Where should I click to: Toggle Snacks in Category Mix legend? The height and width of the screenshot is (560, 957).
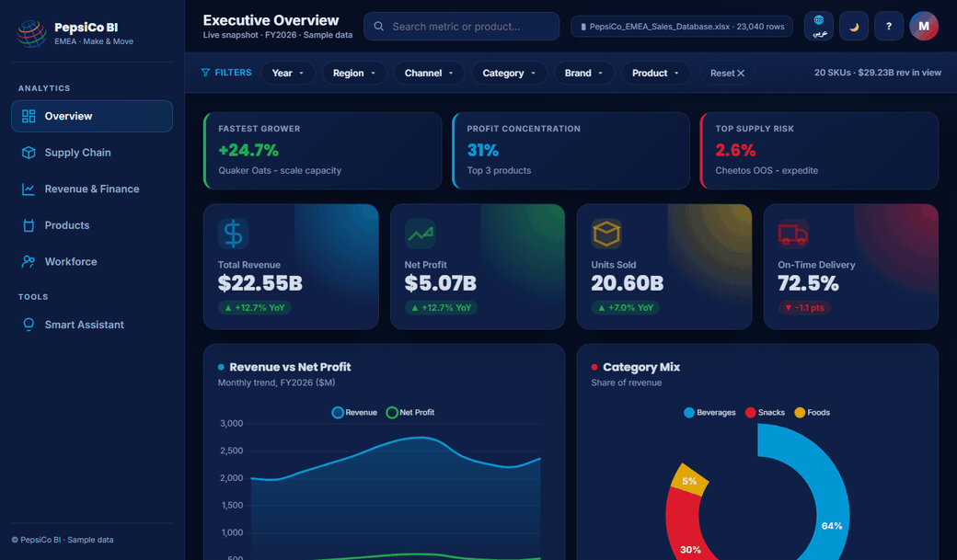coord(766,412)
